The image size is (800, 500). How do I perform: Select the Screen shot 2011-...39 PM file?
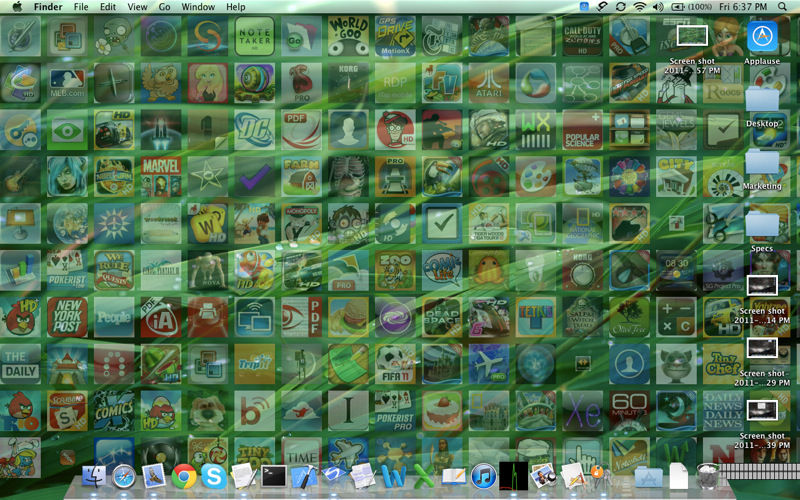click(x=762, y=424)
